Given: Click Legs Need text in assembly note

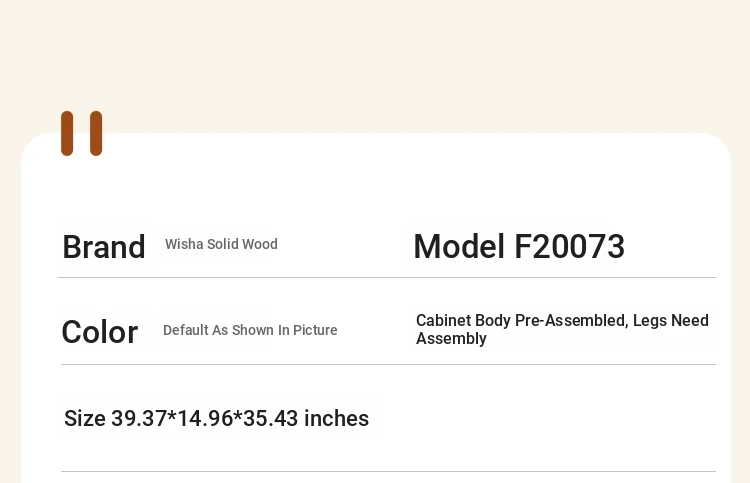Looking at the screenshot, I should (x=671, y=320).
